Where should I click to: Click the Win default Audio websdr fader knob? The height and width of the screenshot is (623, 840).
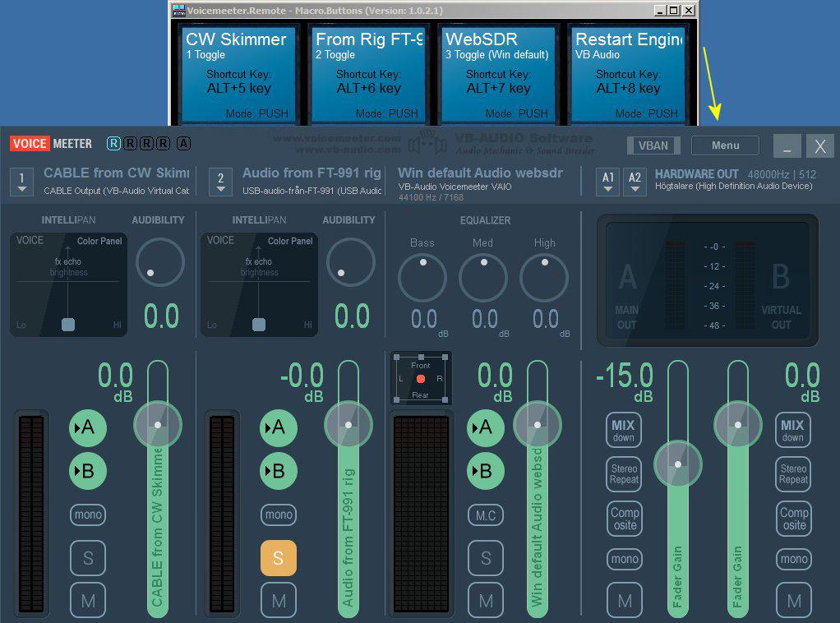tap(538, 425)
